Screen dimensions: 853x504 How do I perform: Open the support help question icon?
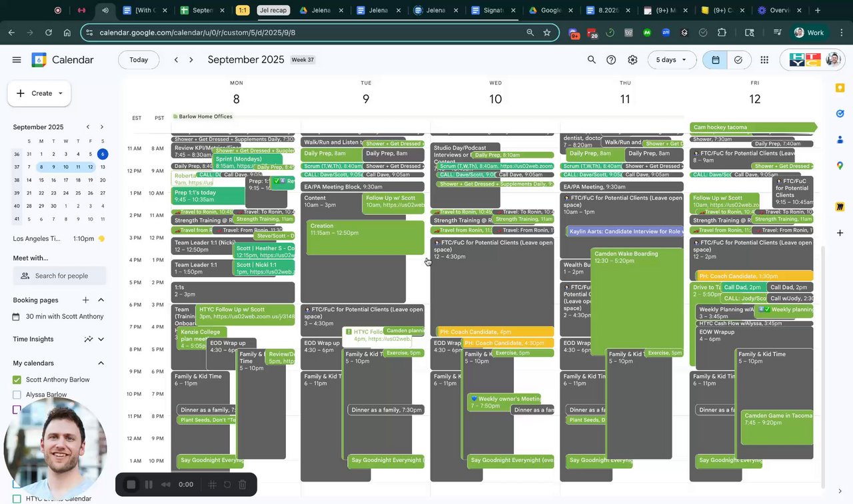pos(611,60)
